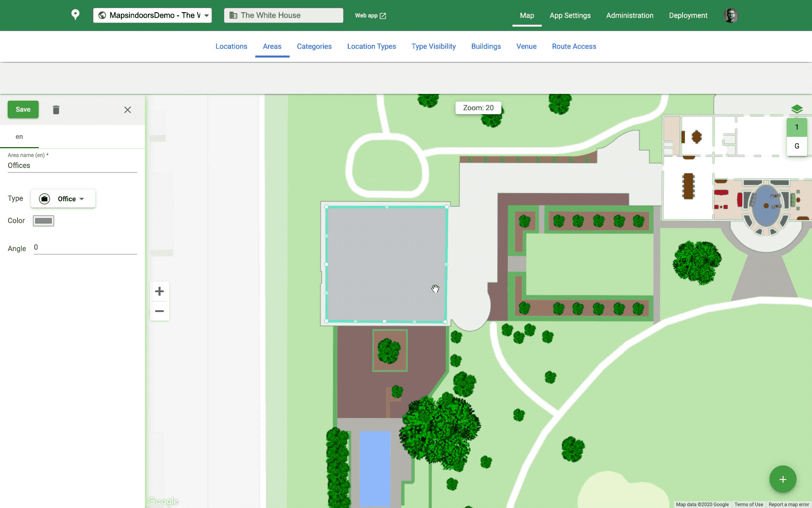This screenshot has height=508, width=812.
Task: Open the area Color swatch picker
Action: (43, 221)
